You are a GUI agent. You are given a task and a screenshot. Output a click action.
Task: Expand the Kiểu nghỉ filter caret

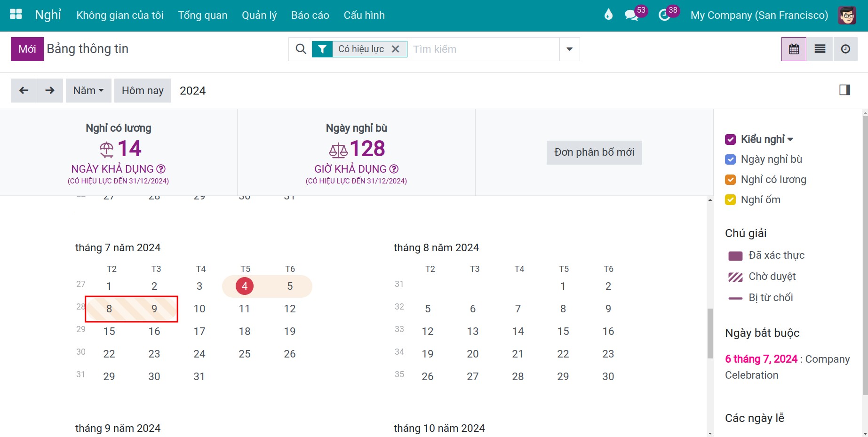[x=790, y=139]
